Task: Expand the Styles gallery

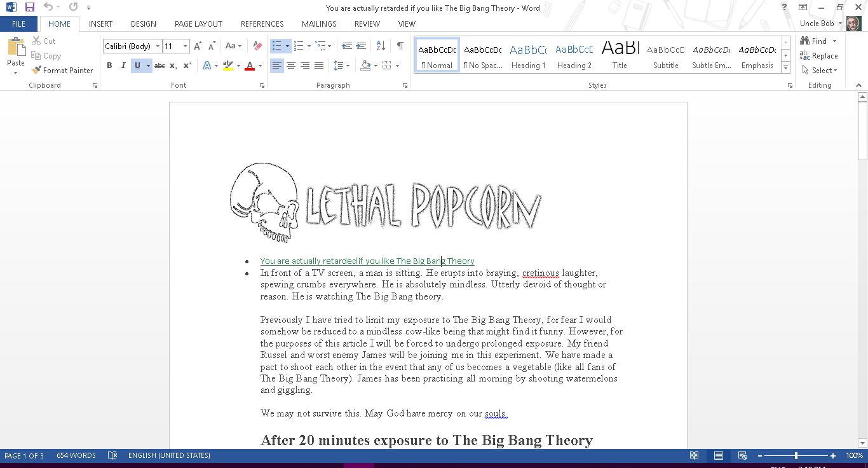Action: coord(786,67)
